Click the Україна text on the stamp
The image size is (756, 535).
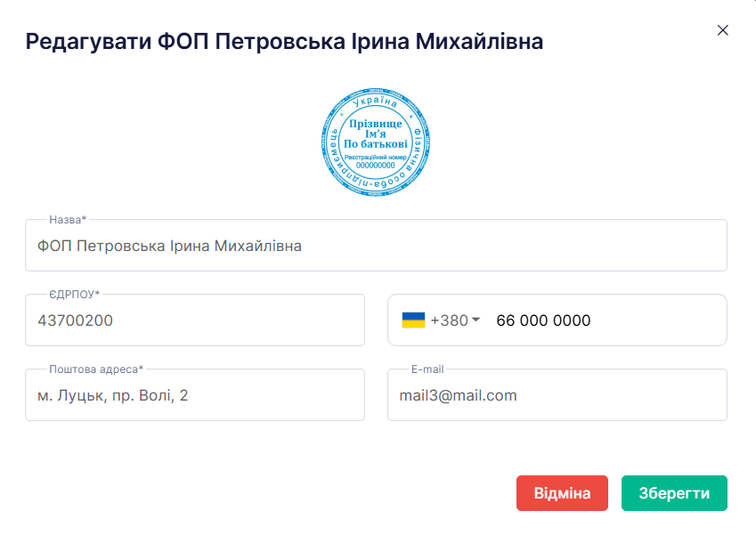(376, 103)
